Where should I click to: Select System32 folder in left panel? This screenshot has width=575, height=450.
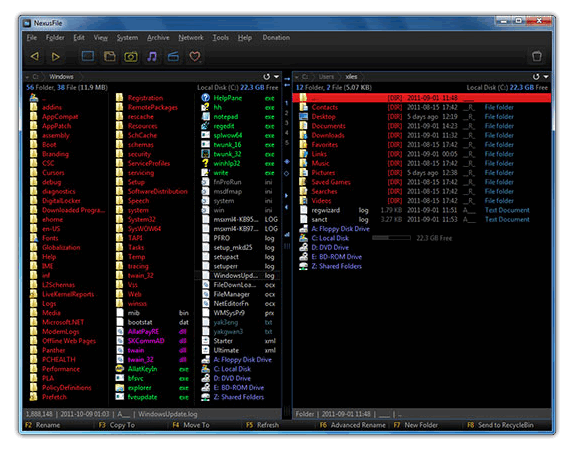tap(152, 220)
